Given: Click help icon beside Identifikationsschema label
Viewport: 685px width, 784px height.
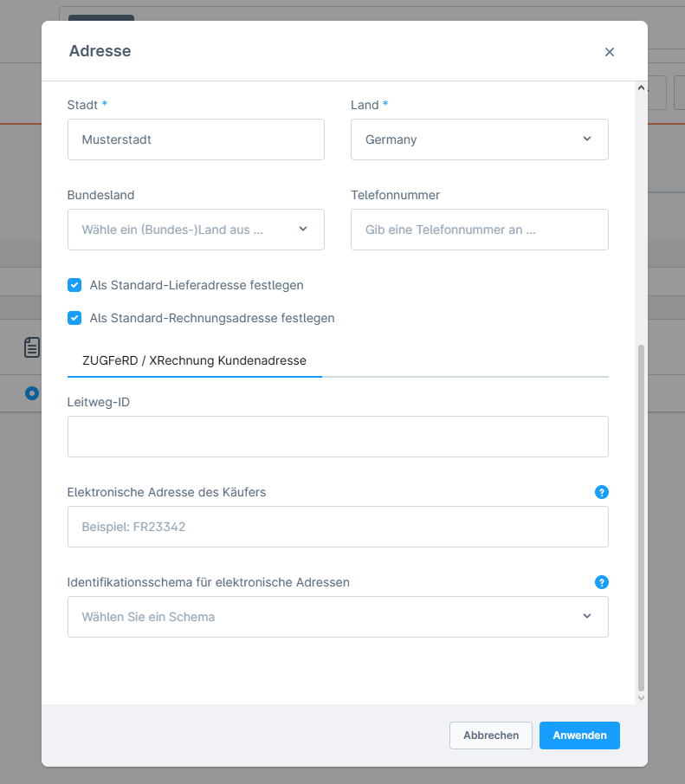Looking at the screenshot, I should click(602, 582).
